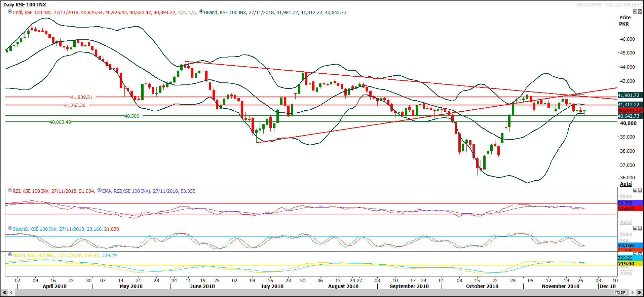Click the clock icon beside the RSI label
The height and width of the screenshot is (297, 644).
[10, 190]
